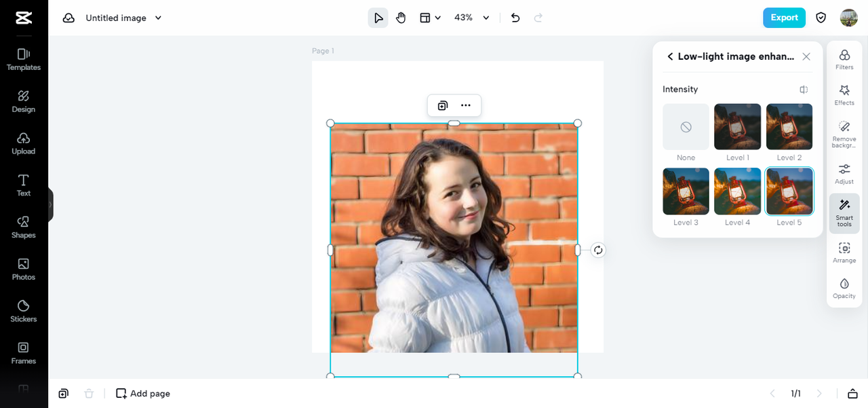Screen dimensions: 868x408
Task: Select the Level 3 intensity thumbnail
Action: pyautogui.click(x=686, y=191)
